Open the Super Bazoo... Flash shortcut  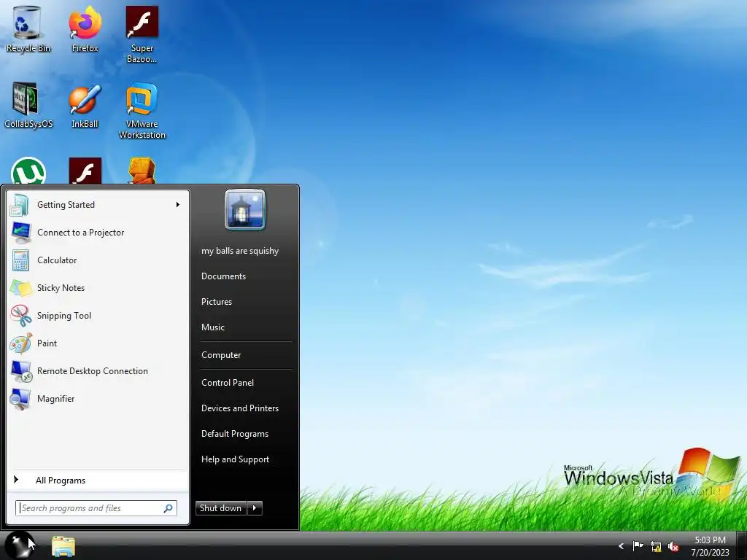click(142, 34)
